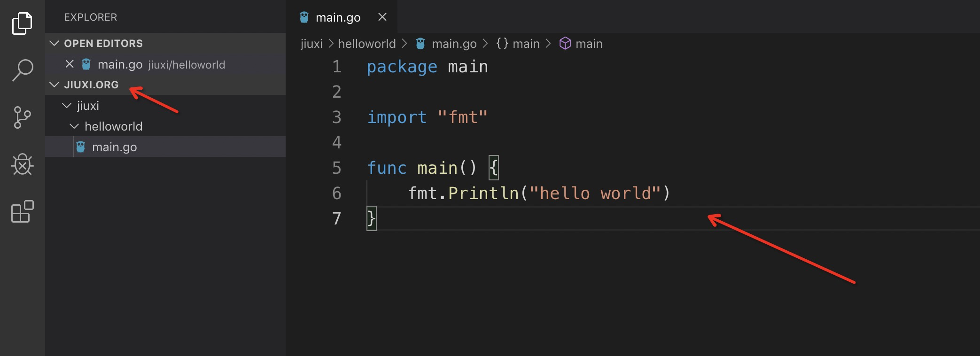Image resolution: width=980 pixels, height=356 pixels.
Task: Click the main.go breadcrumb segment
Action: click(x=454, y=44)
